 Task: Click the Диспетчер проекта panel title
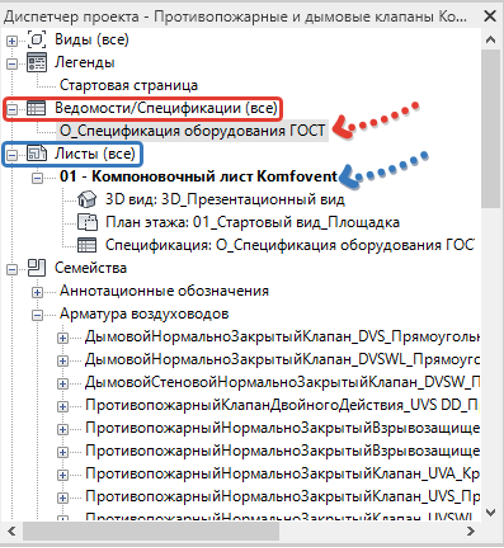(235, 16)
